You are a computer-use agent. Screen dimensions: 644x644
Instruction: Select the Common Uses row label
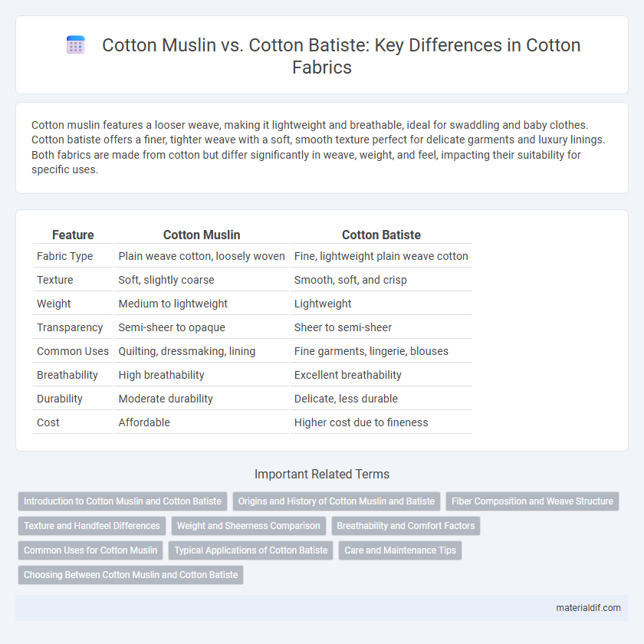point(73,351)
